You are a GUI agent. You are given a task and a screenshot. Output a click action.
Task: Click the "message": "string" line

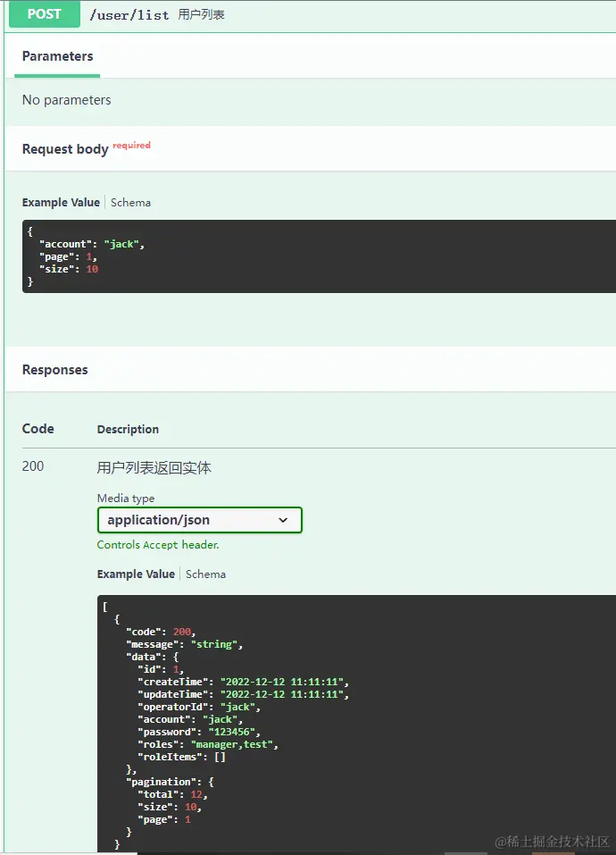184,644
